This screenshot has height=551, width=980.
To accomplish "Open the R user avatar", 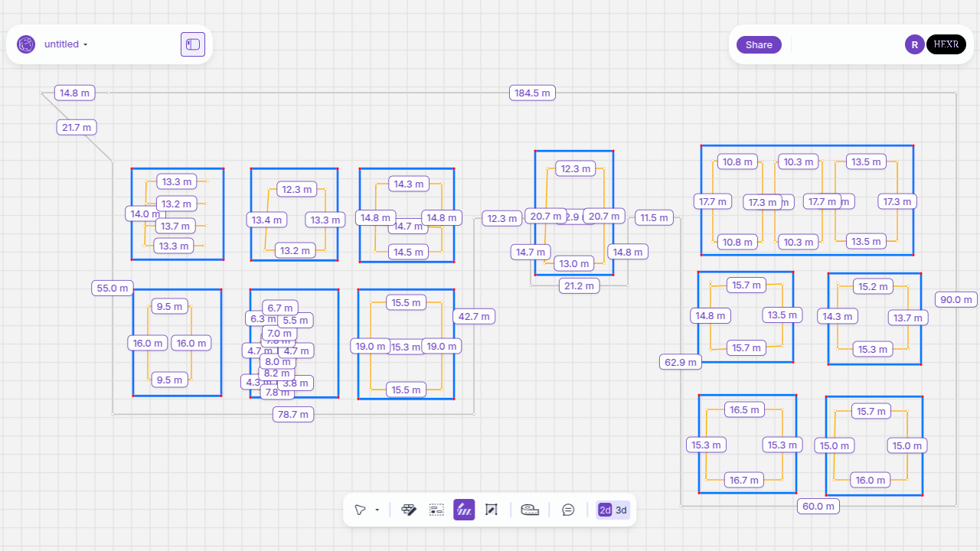I will click(x=914, y=44).
